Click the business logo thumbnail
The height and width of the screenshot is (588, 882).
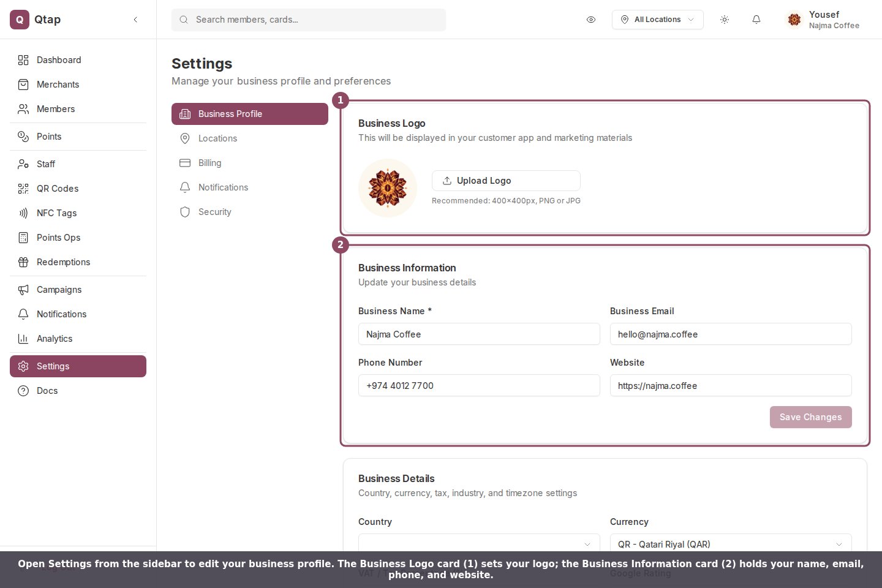pos(388,188)
